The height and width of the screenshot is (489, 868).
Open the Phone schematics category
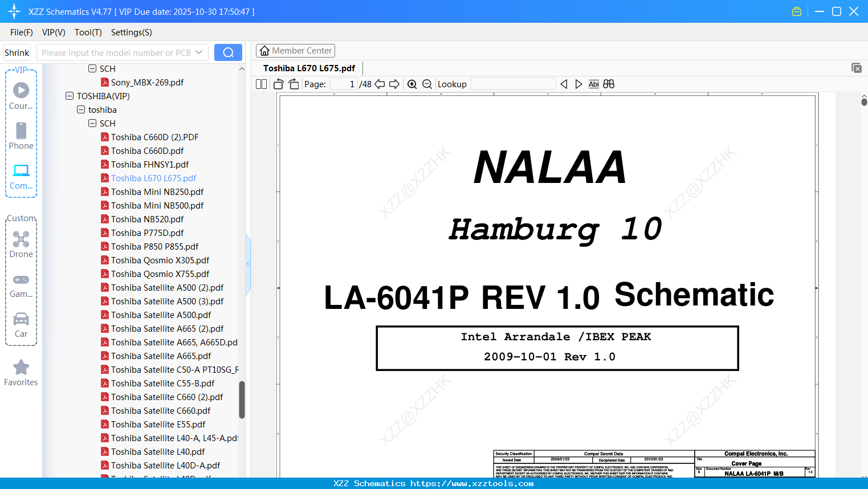[x=21, y=136]
